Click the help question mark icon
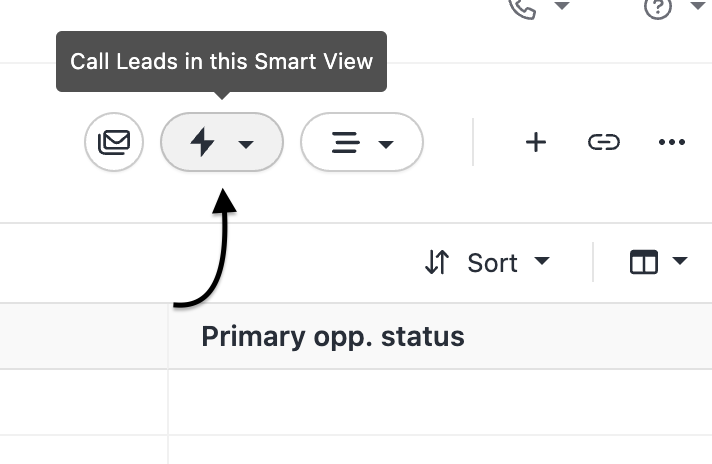The height and width of the screenshot is (464, 712). [x=658, y=6]
